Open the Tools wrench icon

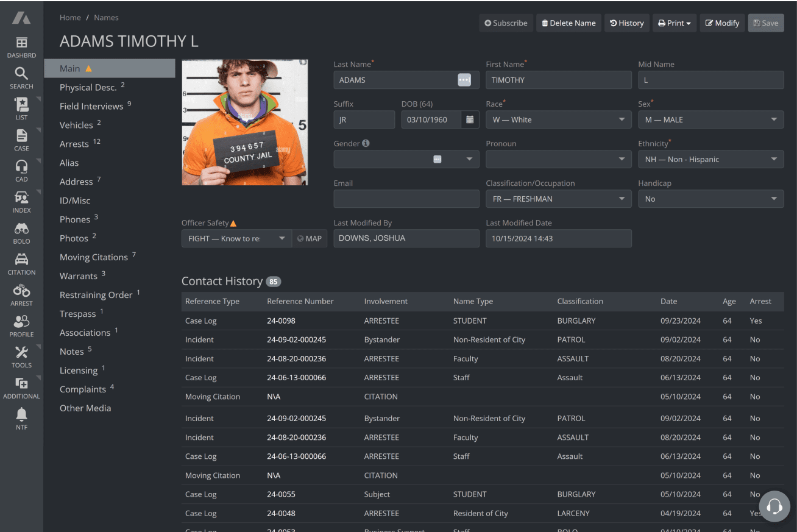pyautogui.click(x=21, y=353)
